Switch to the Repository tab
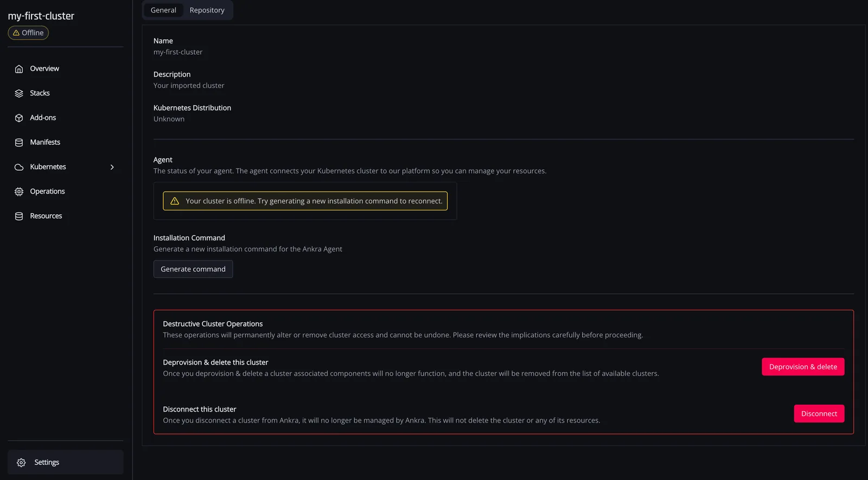This screenshot has width=868, height=480. tap(207, 10)
